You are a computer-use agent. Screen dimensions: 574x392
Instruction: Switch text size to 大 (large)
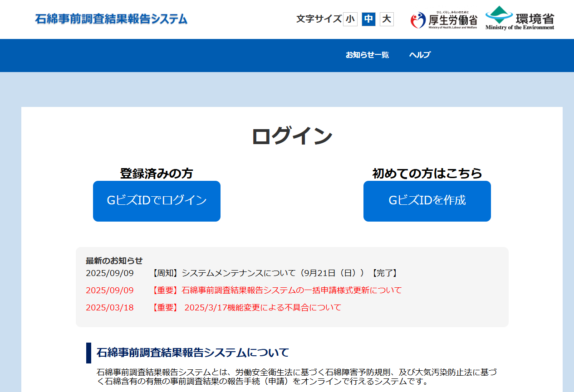[x=387, y=19]
